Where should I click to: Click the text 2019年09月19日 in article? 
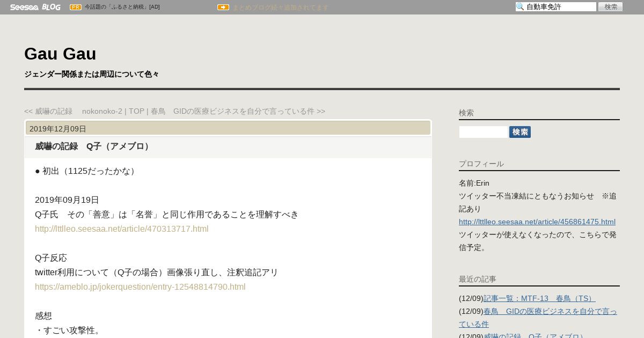(x=67, y=200)
